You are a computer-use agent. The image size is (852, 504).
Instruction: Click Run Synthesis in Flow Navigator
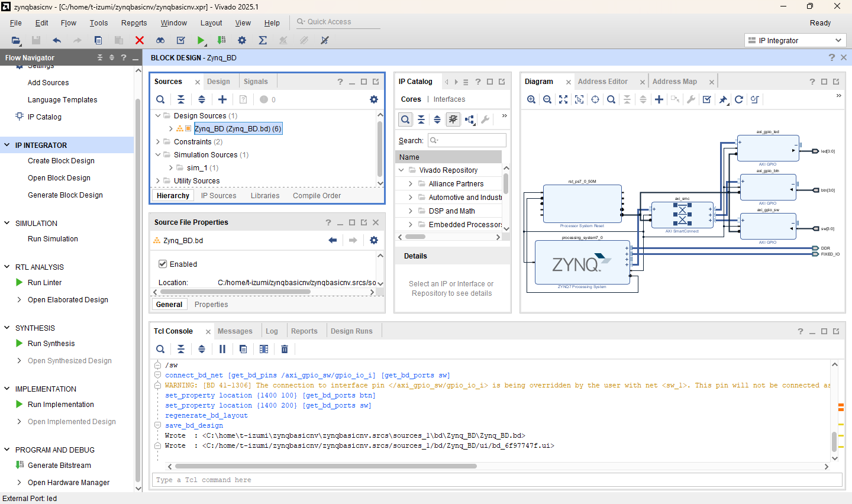(x=51, y=344)
